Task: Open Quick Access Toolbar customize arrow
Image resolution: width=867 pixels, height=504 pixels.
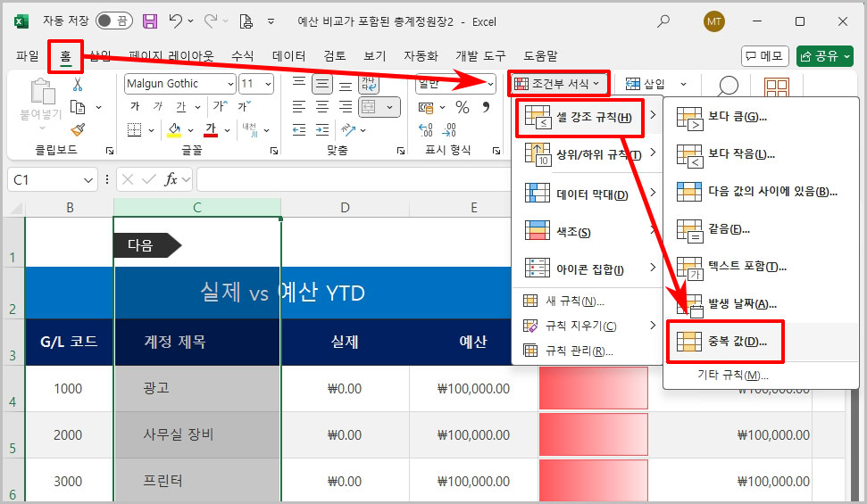Action: tap(271, 21)
